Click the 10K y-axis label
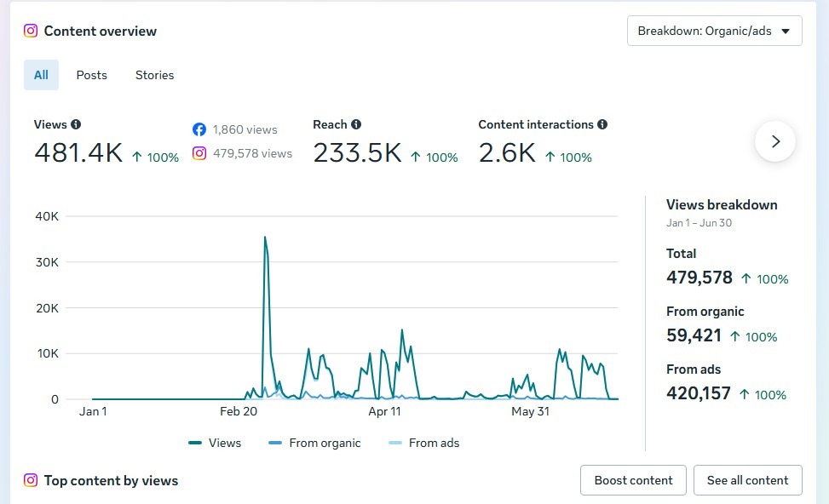The image size is (829, 504). point(48,353)
